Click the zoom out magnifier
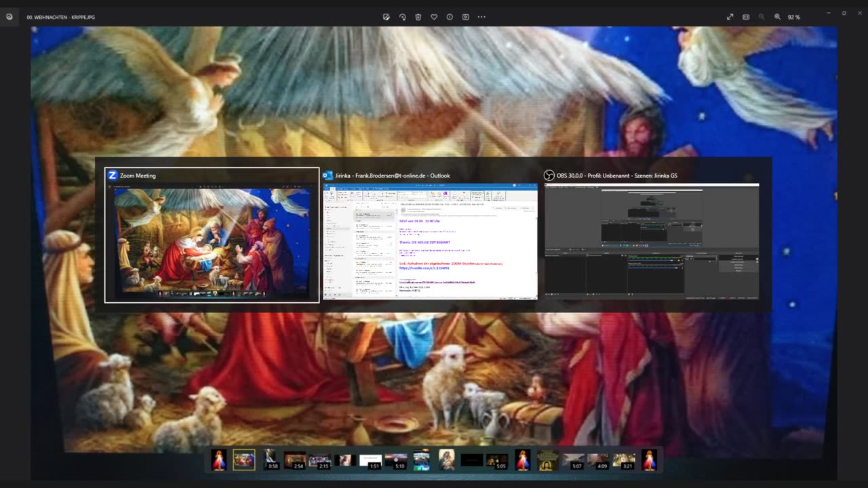Screen dimensions: 868x488 click(x=762, y=17)
